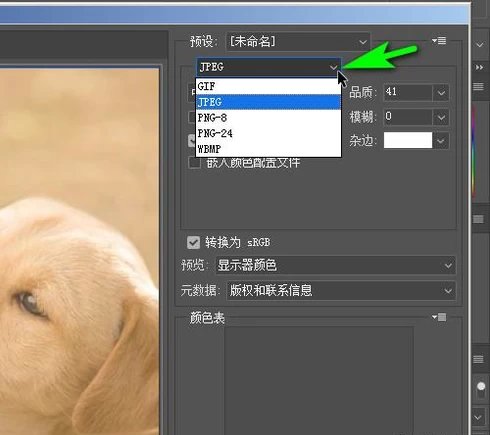Open the preset 未命名 dropdown

click(x=298, y=42)
